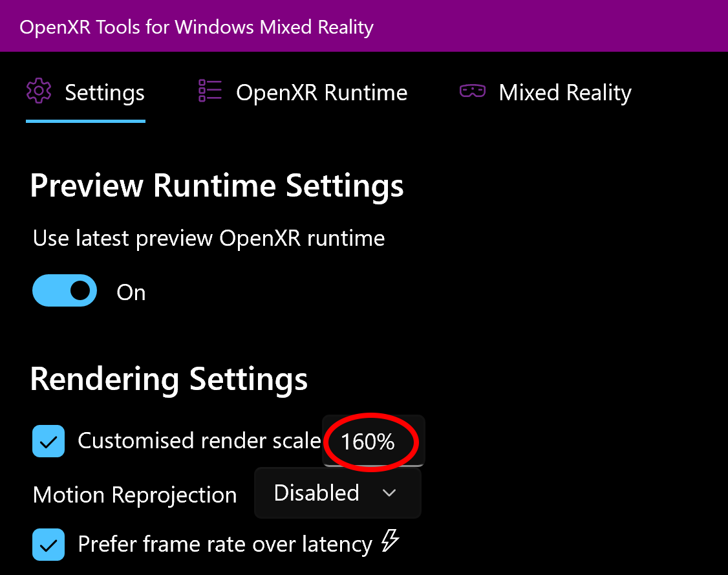Click the goggles icon in the tab bar
This screenshot has width=728, height=575.
coord(473,91)
